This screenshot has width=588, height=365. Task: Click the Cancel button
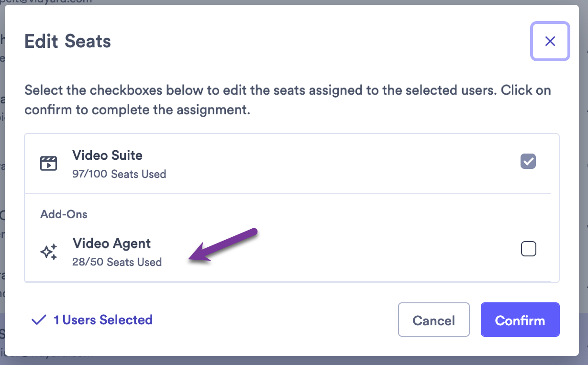click(433, 320)
